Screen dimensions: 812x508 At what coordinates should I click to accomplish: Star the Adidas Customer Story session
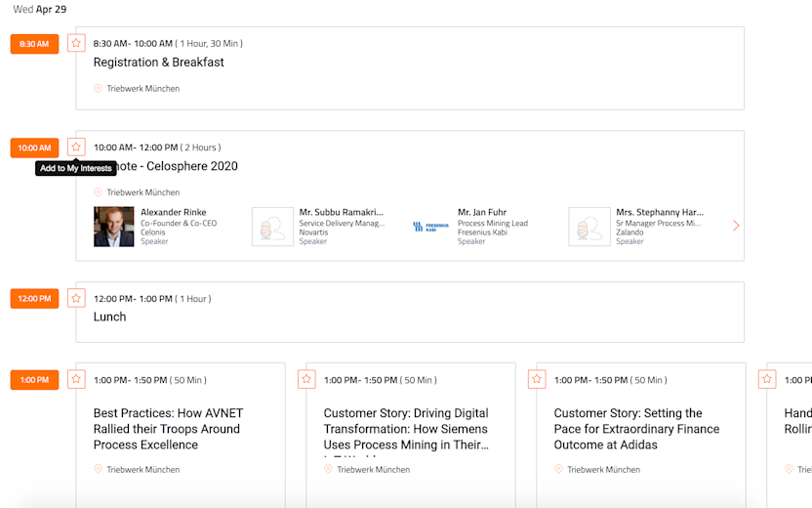pyautogui.click(x=537, y=379)
